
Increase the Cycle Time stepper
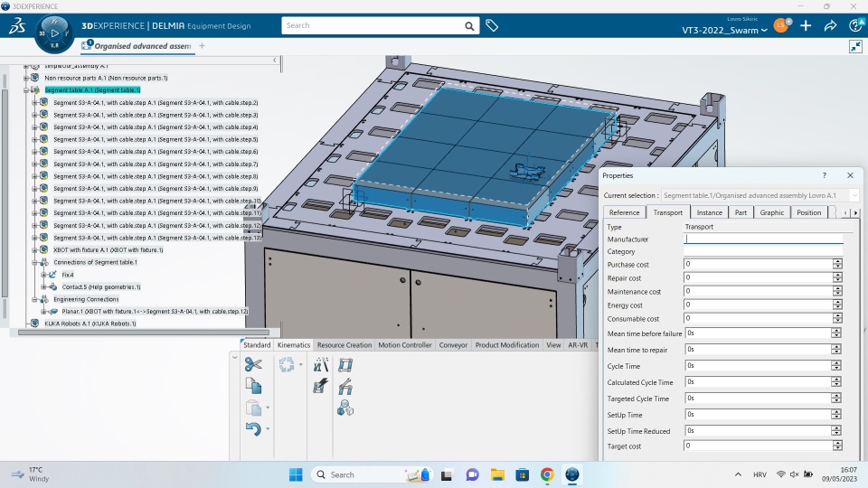836,363
